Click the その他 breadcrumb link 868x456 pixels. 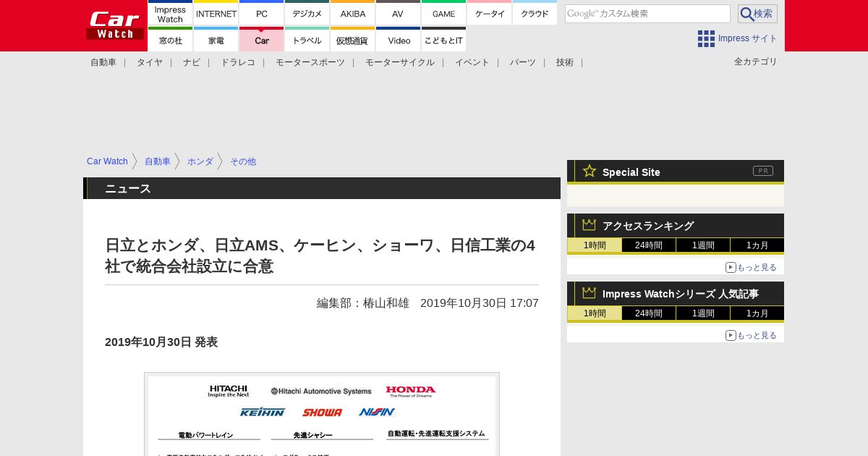tap(243, 161)
